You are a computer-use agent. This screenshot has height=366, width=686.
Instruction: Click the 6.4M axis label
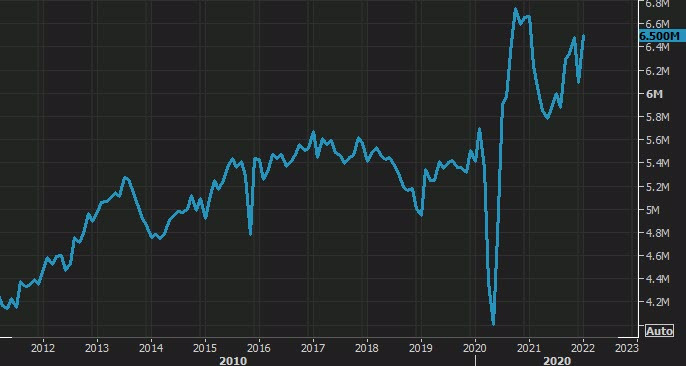[657, 46]
